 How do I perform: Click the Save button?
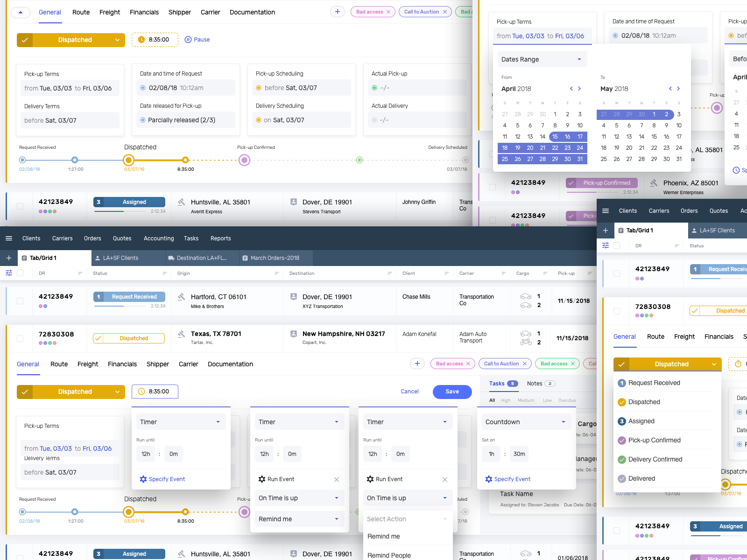[452, 392]
